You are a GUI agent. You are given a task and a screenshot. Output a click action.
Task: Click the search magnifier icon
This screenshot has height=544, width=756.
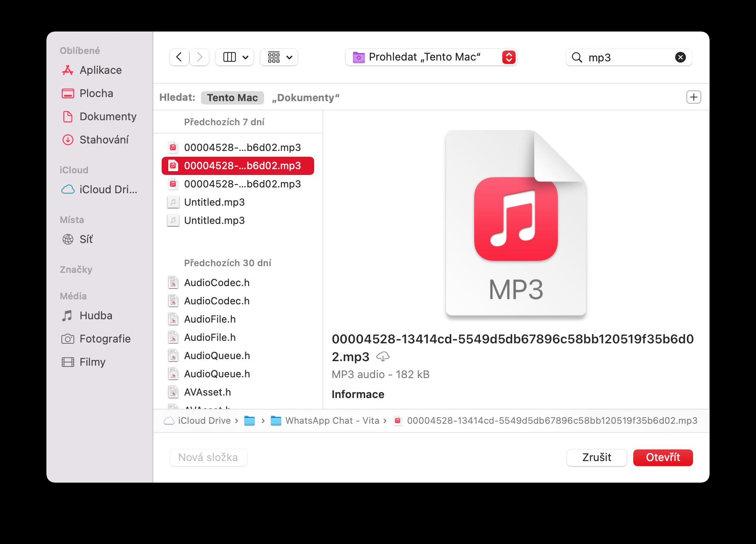[x=577, y=57]
